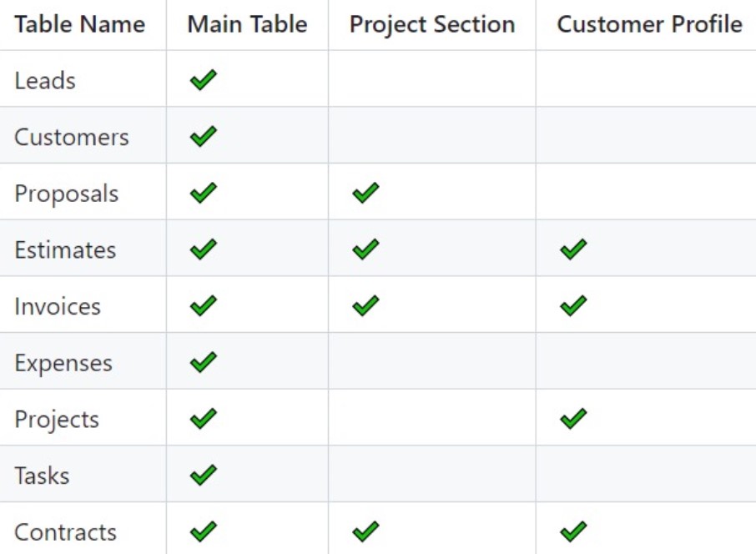The image size is (756, 554).
Task: Click the Tasks Main Table checkmark
Action: point(204,475)
